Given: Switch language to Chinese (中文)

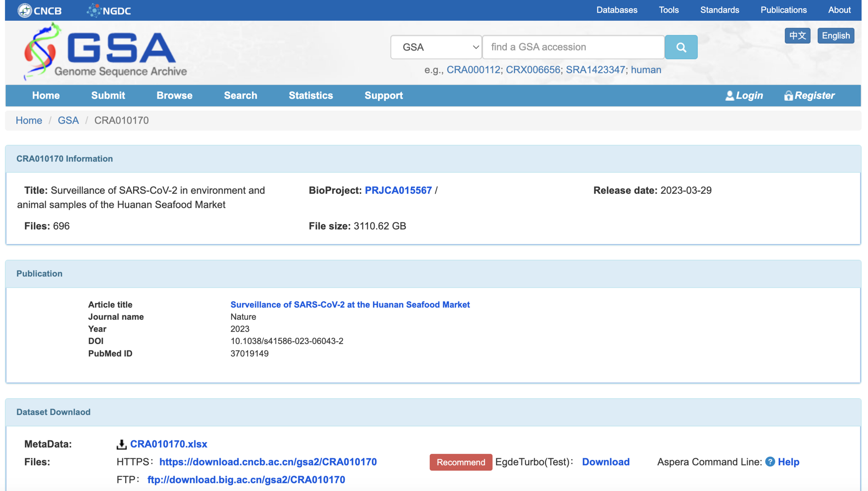Looking at the screenshot, I should coord(797,36).
